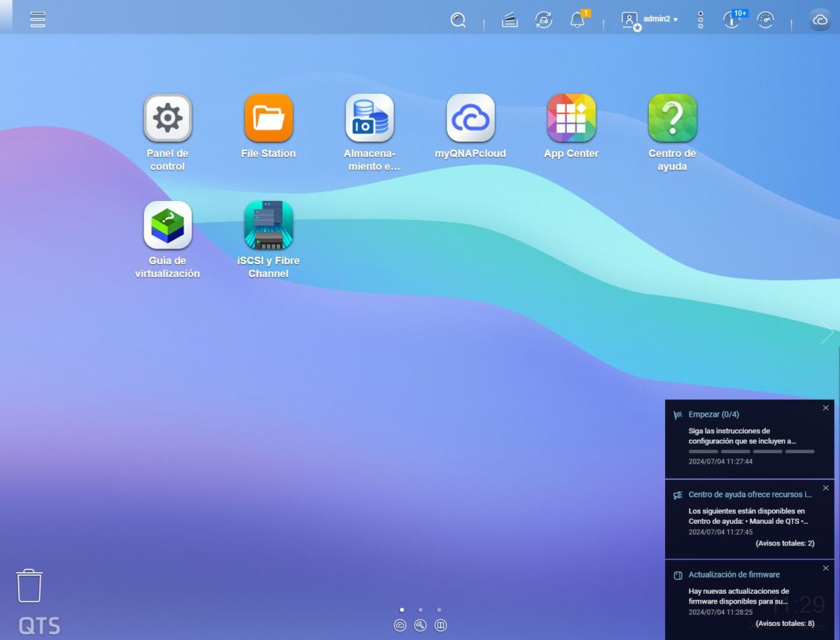Open the three-dot more options menu
The height and width of the screenshot is (640, 840).
[700, 20]
